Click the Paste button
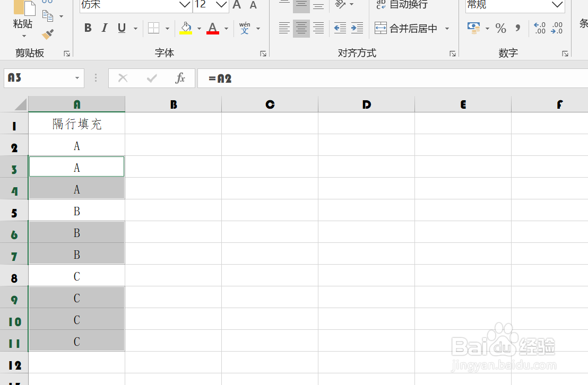Screen dimensions: 588x385 click(23, 14)
